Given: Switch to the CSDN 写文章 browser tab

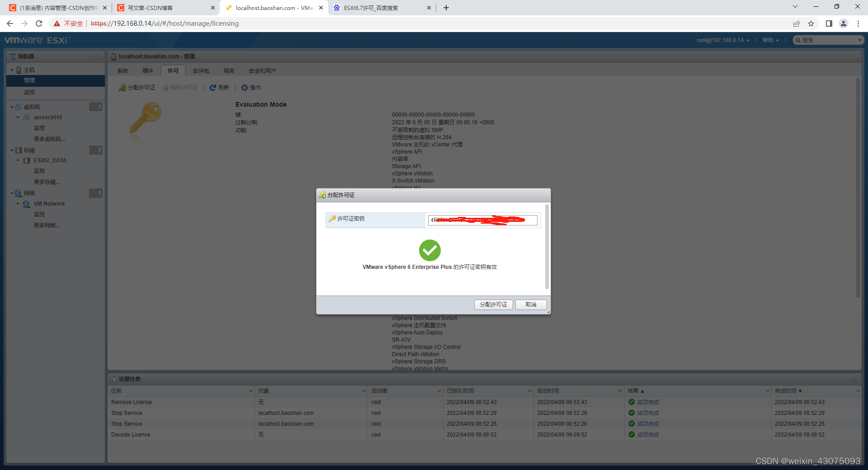Looking at the screenshot, I should [x=165, y=8].
